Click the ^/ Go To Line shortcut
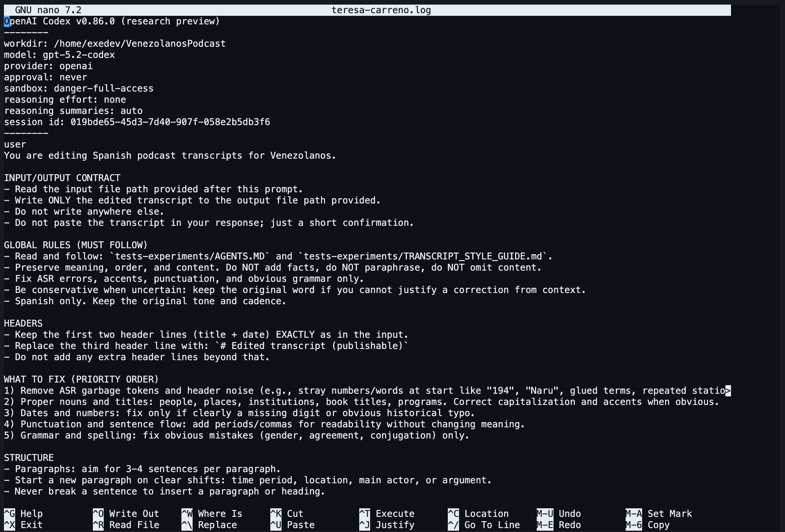Image resolution: width=785 pixels, height=532 pixels. click(484, 524)
